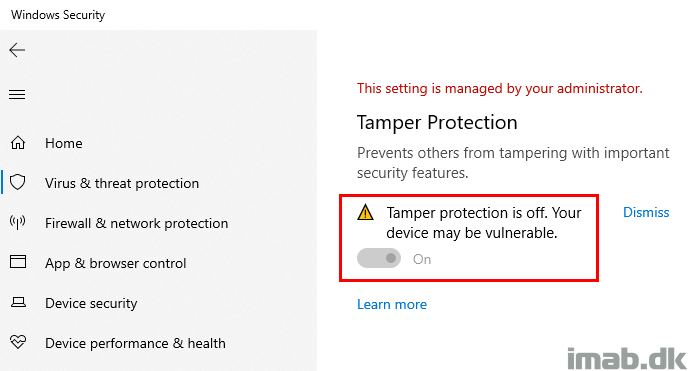Click the Home house icon
Viewport: 690px width, 371px height.
pyautogui.click(x=18, y=143)
